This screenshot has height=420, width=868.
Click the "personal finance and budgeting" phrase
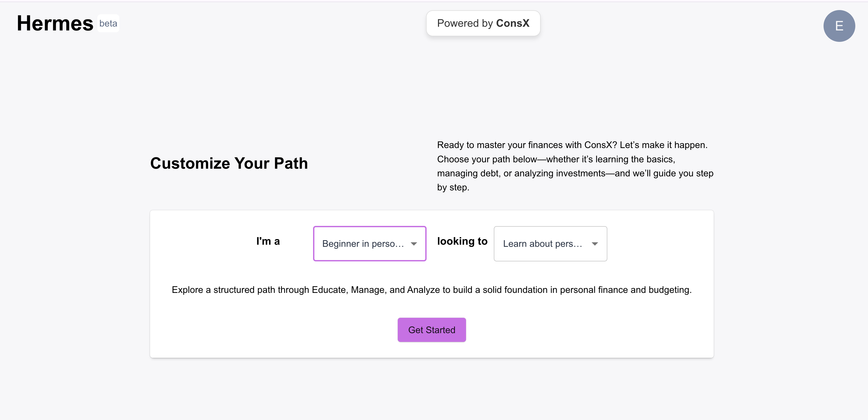coord(625,290)
